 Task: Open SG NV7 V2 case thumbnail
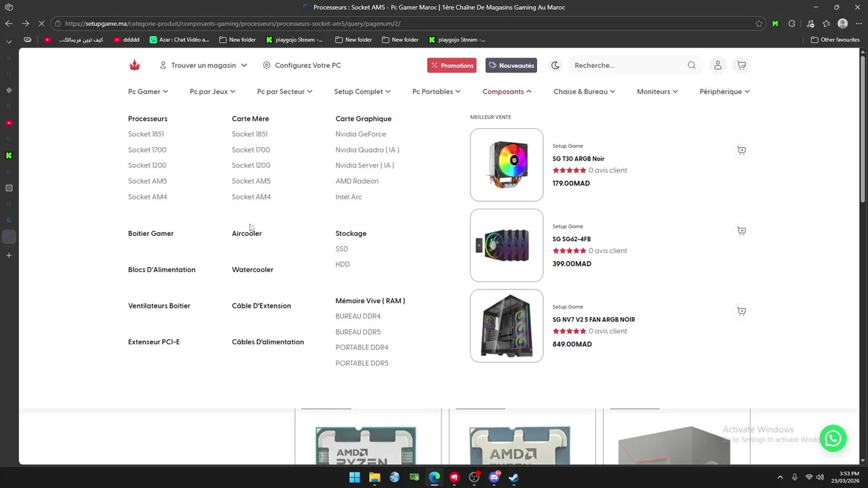click(x=507, y=326)
